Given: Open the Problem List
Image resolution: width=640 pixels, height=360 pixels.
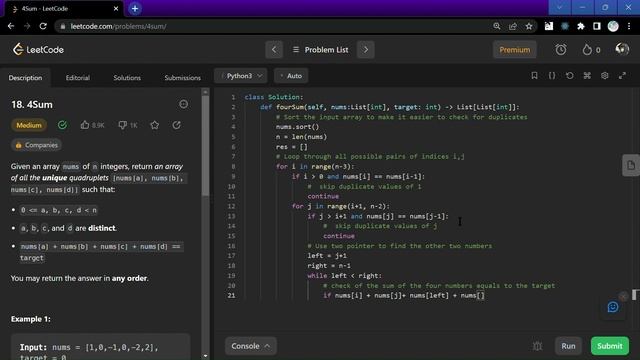Looking at the screenshot, I should coord(320,50).
